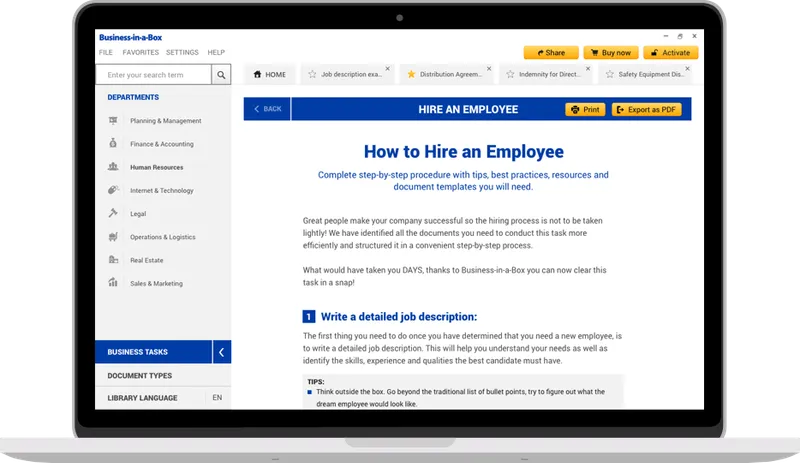800x463 pixels.
Task: Click the Activate button
Action: 670,53
